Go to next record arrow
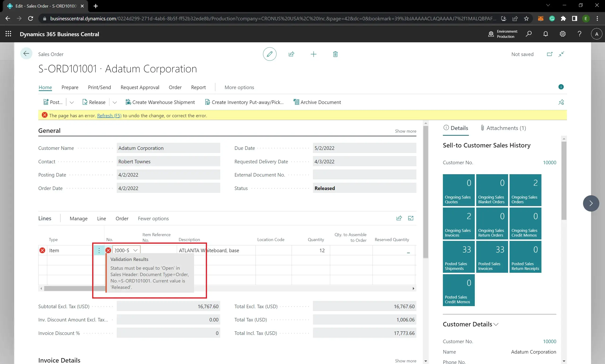 pyautogui.click(x=591, y=203)
